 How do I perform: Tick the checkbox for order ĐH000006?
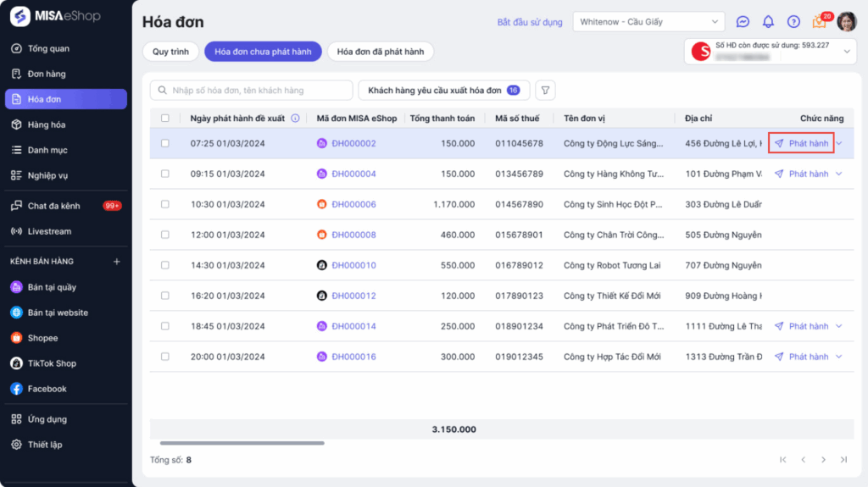[x=165, y=204]
